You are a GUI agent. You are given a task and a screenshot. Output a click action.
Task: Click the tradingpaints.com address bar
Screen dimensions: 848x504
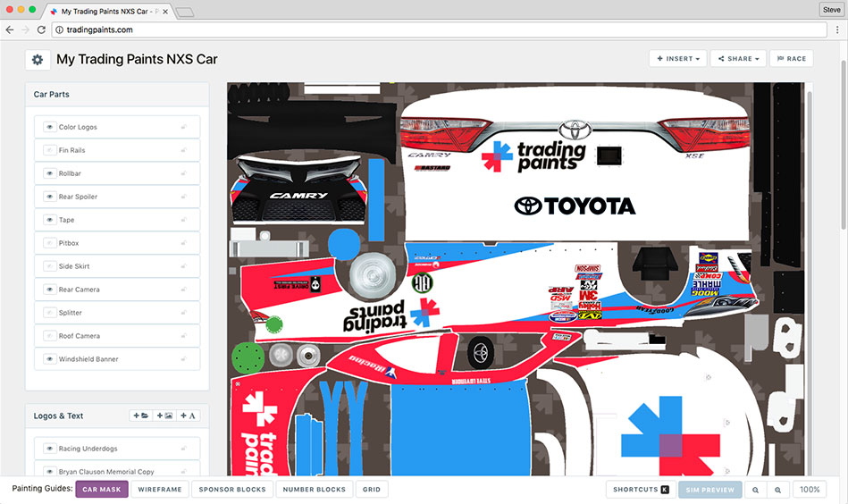[439, 29]
